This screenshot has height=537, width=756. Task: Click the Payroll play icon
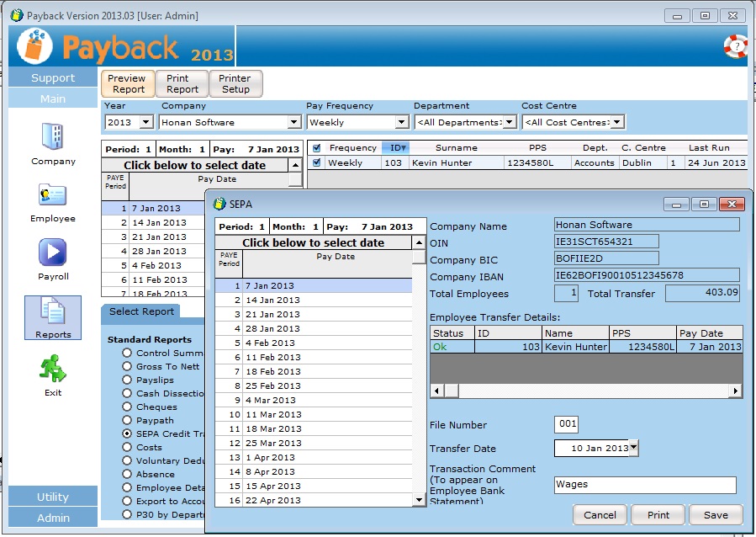click(x=53, y=253)
